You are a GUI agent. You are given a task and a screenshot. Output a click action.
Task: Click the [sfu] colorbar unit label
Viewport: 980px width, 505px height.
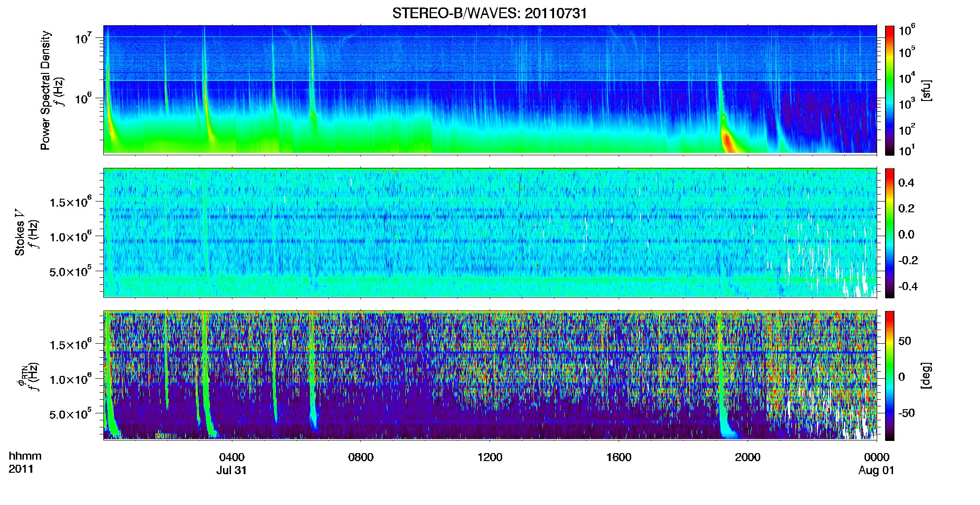926,91
